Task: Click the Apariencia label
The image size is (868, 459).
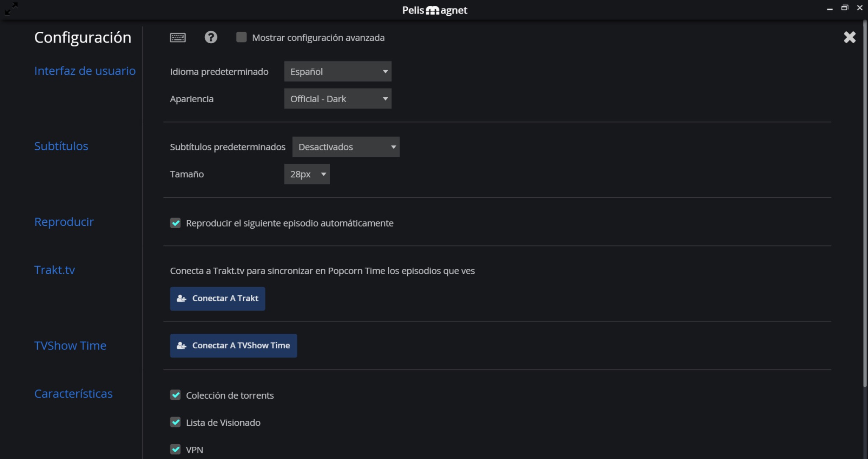Action: (192, 99)
